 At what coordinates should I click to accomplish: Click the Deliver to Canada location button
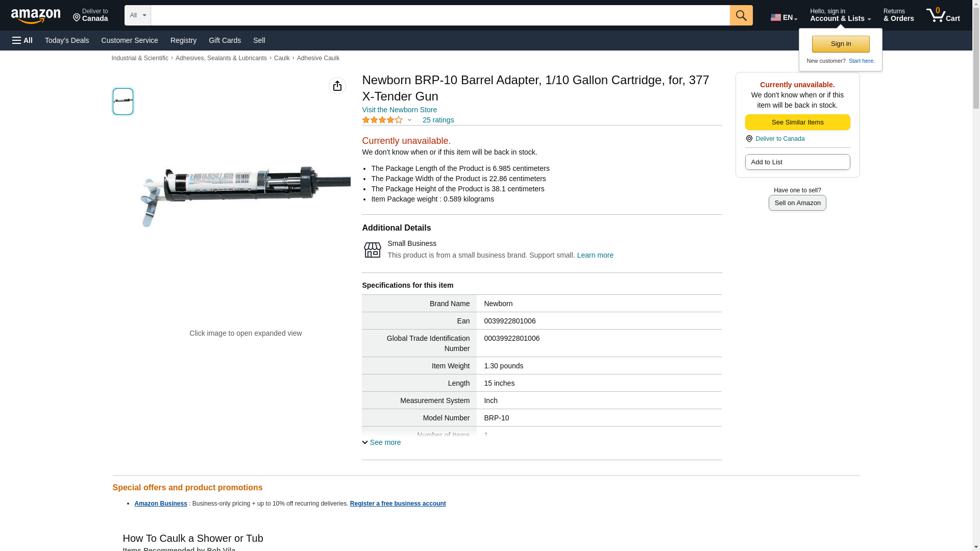click(x=90, y=15)
